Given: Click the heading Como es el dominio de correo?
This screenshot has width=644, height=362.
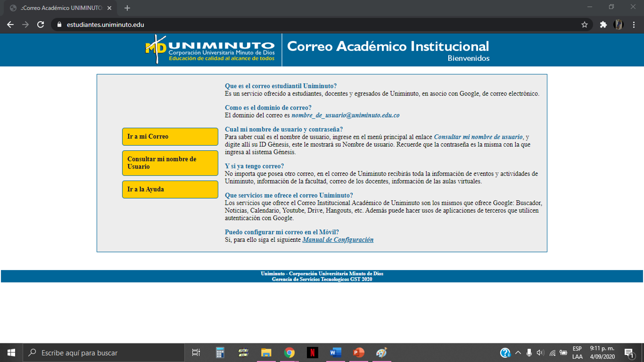Looking at the screenshot, I should point(268,108).
